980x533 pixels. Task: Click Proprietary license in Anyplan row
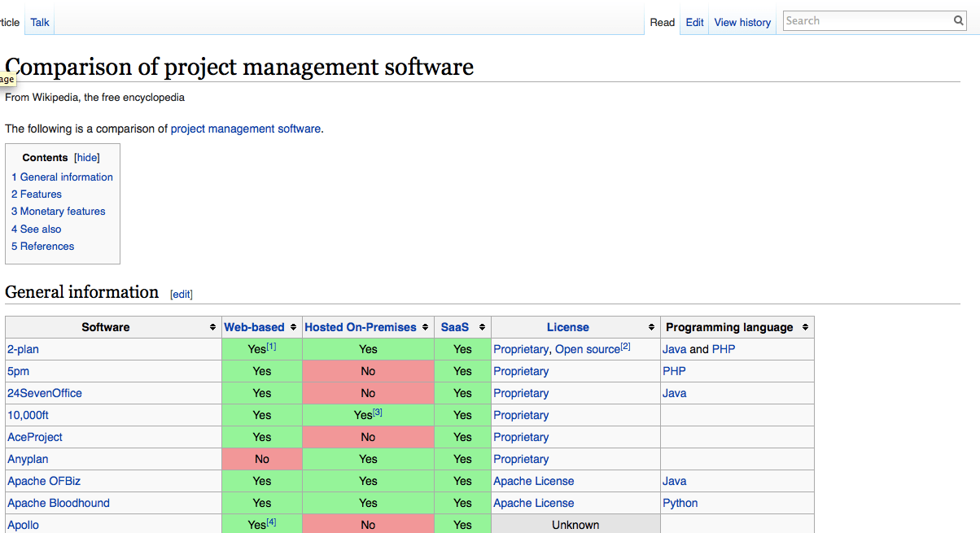[521, 459]
